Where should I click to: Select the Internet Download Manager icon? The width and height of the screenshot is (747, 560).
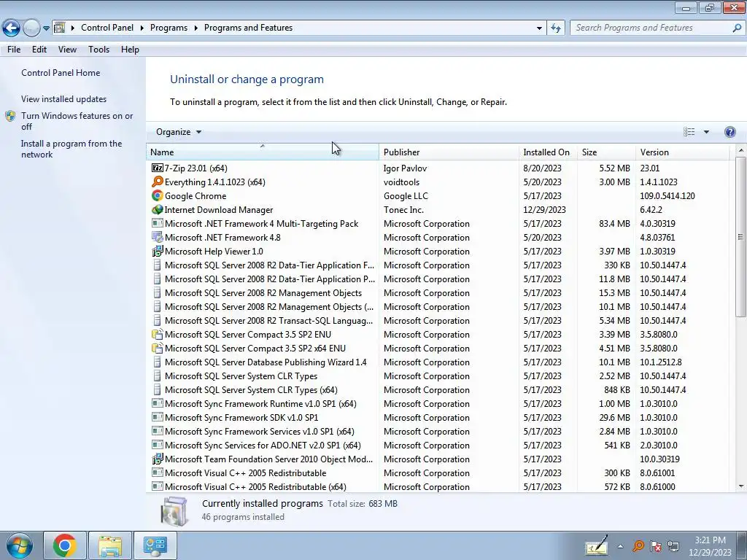[158, 209]
